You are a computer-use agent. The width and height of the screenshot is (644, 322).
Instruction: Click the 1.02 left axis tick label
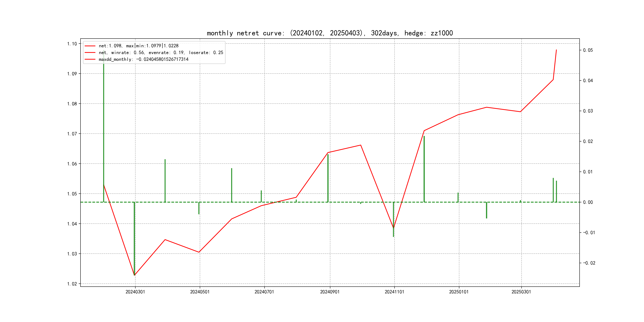[72, 284]
